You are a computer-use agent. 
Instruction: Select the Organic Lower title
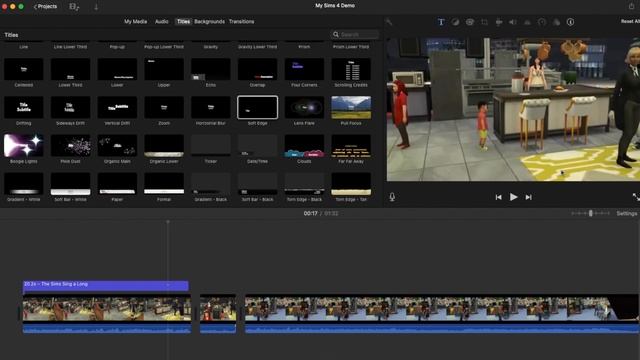(164, 146)
